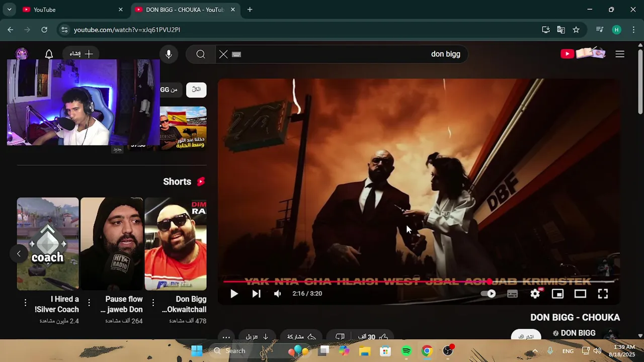Viewport: 644px width, 362px height.
Task: Open 'I Hired a Silver Coach' short
Action: coord(48,244)
